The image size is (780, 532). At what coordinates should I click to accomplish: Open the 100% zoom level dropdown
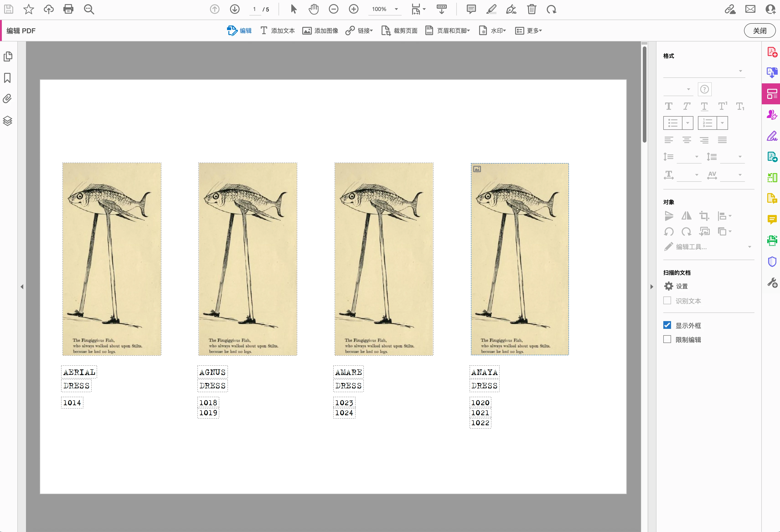tap(396, 9)
